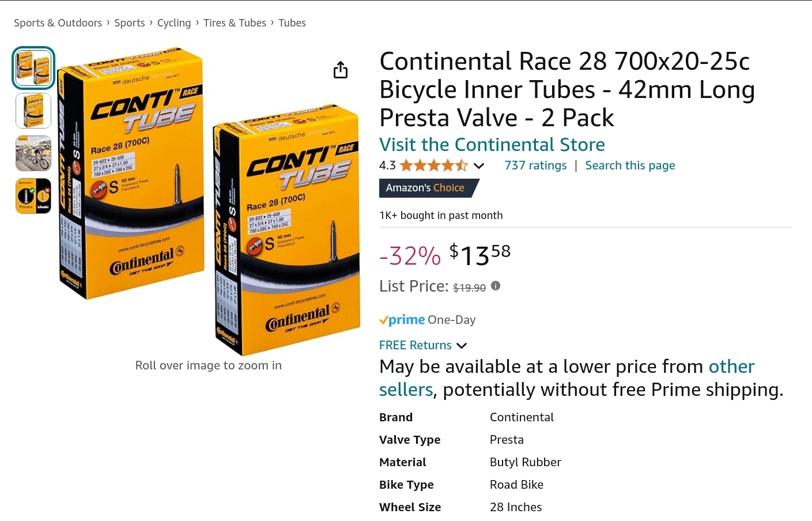Open the Tubes breadcrumb link
The width and height of the screenshot is (812, 521).
coord(292,23)
